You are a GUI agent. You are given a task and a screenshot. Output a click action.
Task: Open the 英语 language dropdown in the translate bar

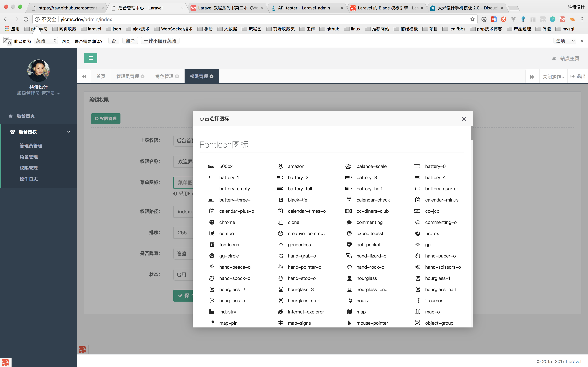(46, 41)
